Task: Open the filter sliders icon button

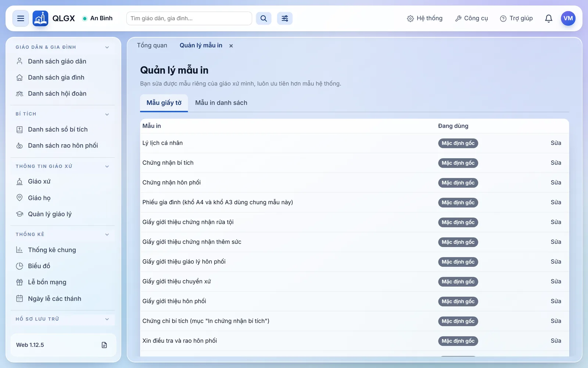Action: (x=285, y=18)
